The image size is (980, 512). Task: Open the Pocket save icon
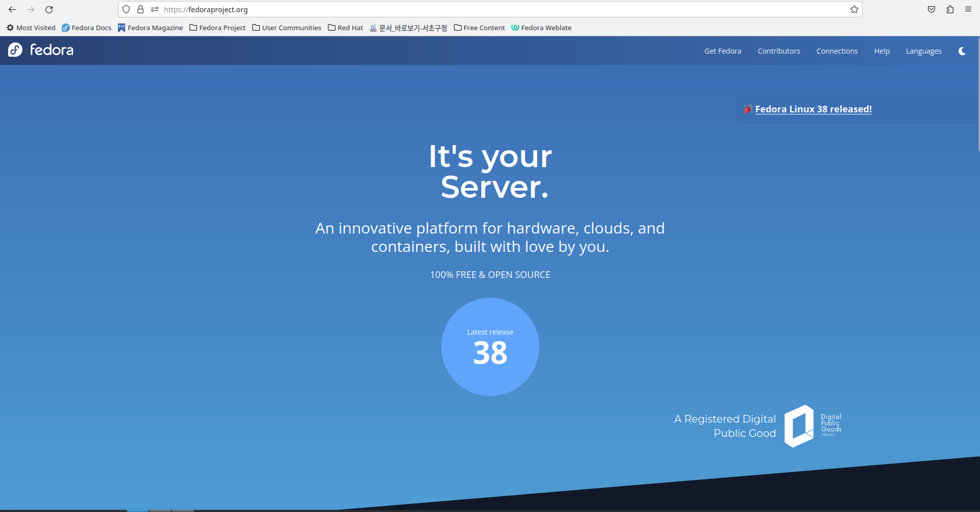pos(931,9)
